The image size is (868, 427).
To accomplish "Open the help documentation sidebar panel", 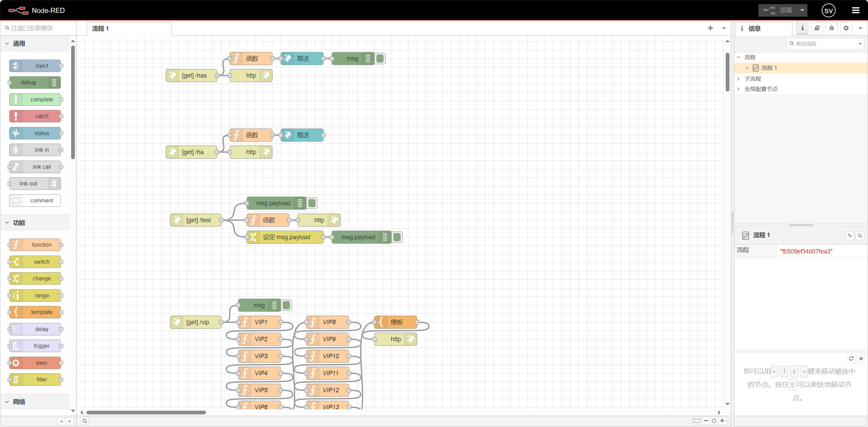I will pyautogui.click(x=817, y=28).
